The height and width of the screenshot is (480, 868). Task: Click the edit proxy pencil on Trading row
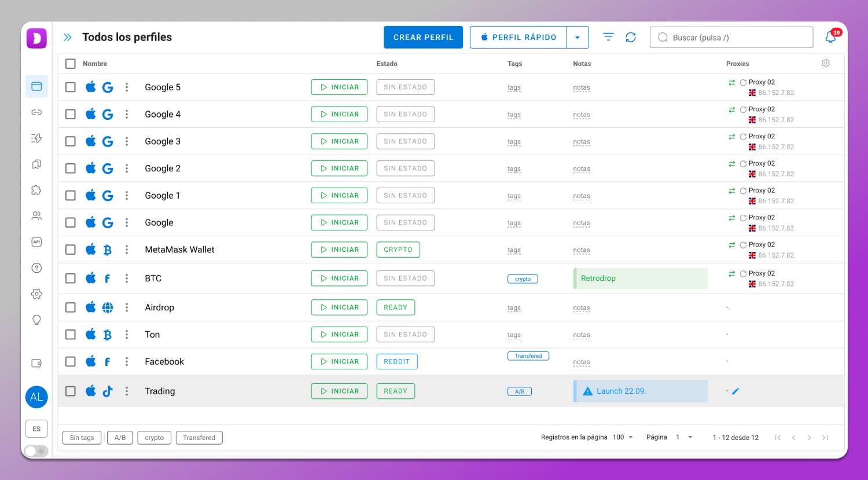[x=735, y=391]
